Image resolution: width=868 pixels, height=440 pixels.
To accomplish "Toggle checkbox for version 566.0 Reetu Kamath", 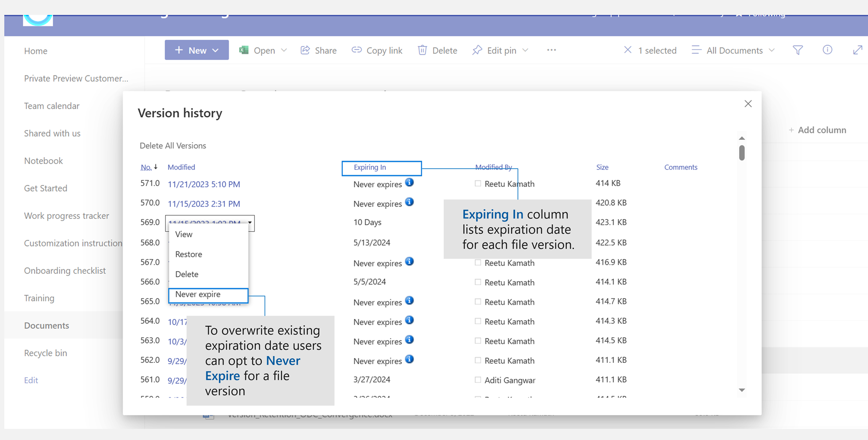I will pos(478,282).
